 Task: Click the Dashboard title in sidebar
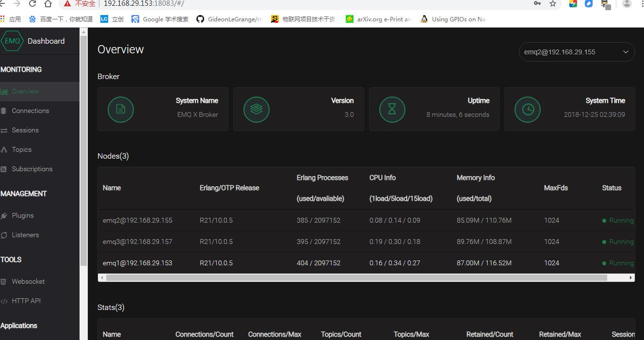(46, 41)
